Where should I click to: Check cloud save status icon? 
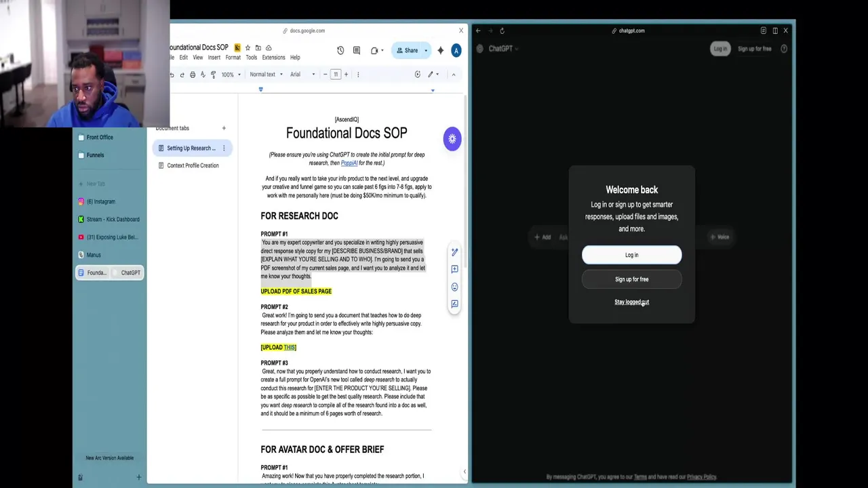pyautogui.click(x=269, y=47)
